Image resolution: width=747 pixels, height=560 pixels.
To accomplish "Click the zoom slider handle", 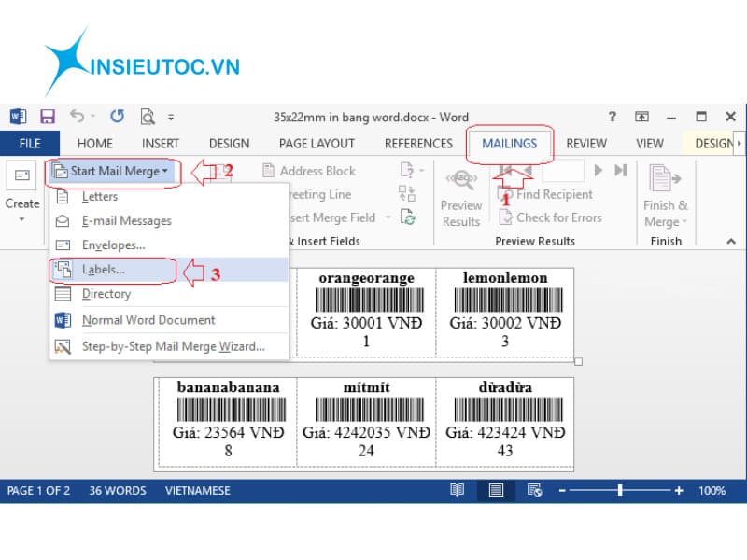I will click(620, 490).
